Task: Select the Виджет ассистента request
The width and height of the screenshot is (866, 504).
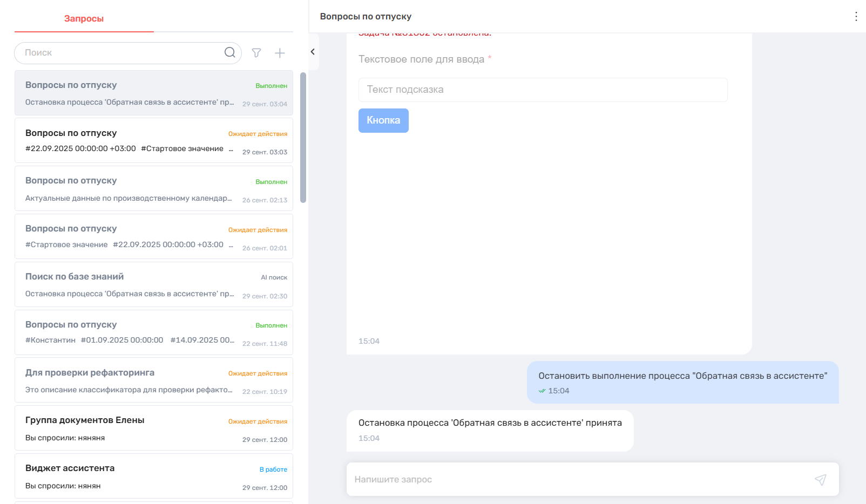Action: click(154, 476)
